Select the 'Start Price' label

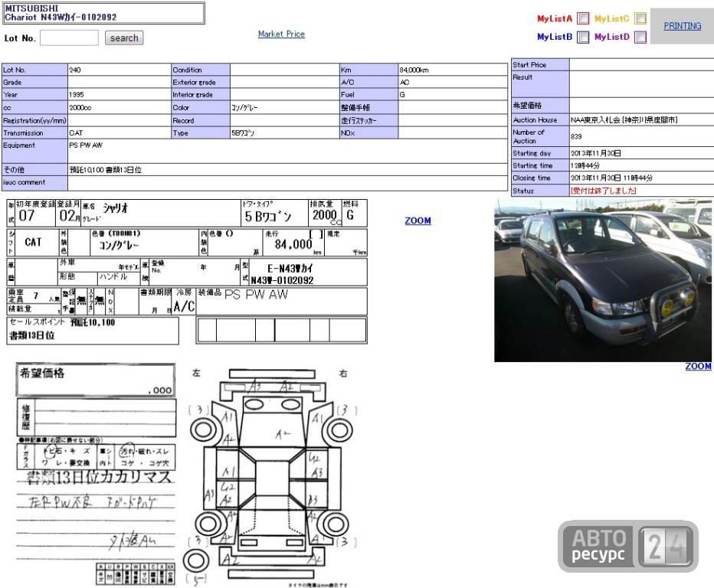coord(529,65)
